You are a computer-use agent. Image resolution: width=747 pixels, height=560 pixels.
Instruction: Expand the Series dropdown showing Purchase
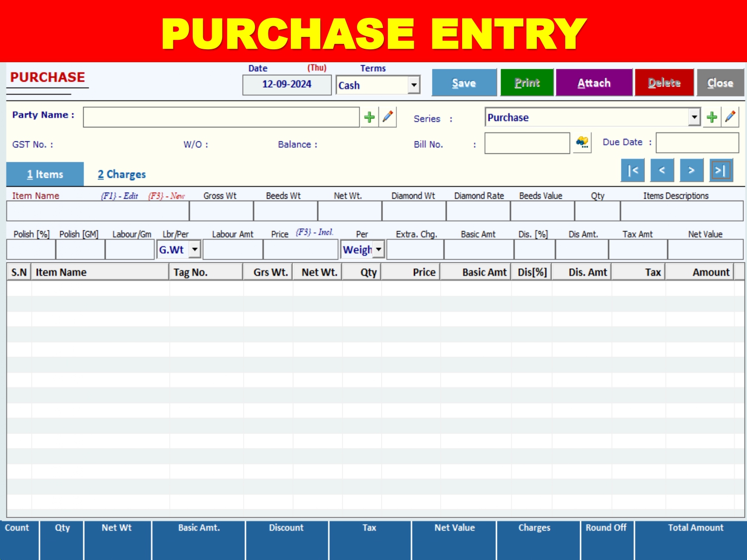(694, 117)
